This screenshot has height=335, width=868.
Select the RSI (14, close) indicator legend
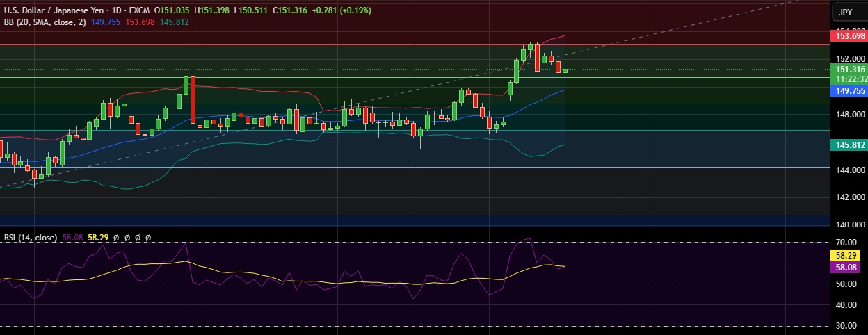coord(31,237)
